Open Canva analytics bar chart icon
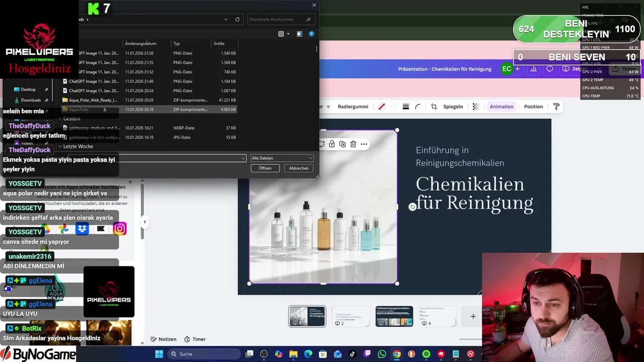The height and width of the screenshot is (362, 644). pyautogui.click(x=534, y=69)
